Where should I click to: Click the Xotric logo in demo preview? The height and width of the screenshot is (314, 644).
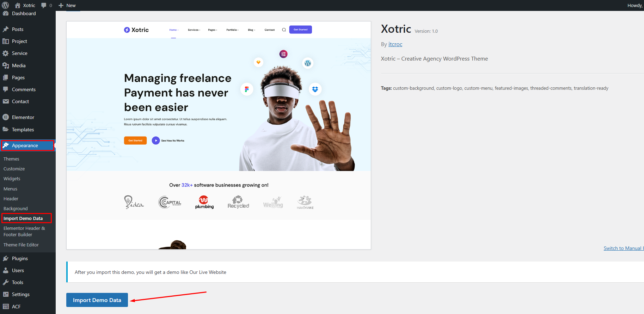[x=136, y=30]
